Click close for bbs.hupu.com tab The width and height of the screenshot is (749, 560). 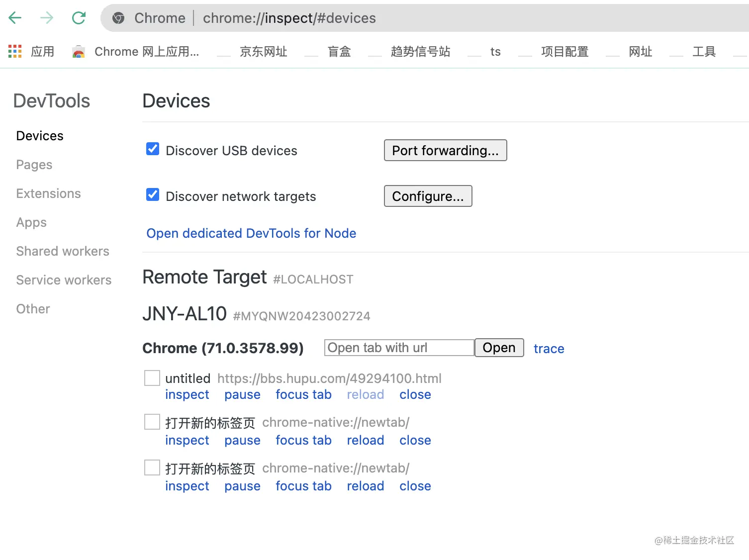click(x=415, y=394)
